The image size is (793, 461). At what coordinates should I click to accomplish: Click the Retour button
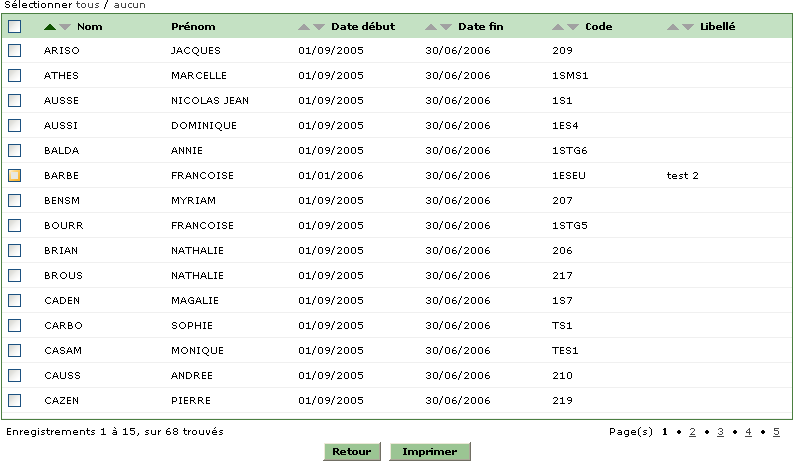coord(351,451)
